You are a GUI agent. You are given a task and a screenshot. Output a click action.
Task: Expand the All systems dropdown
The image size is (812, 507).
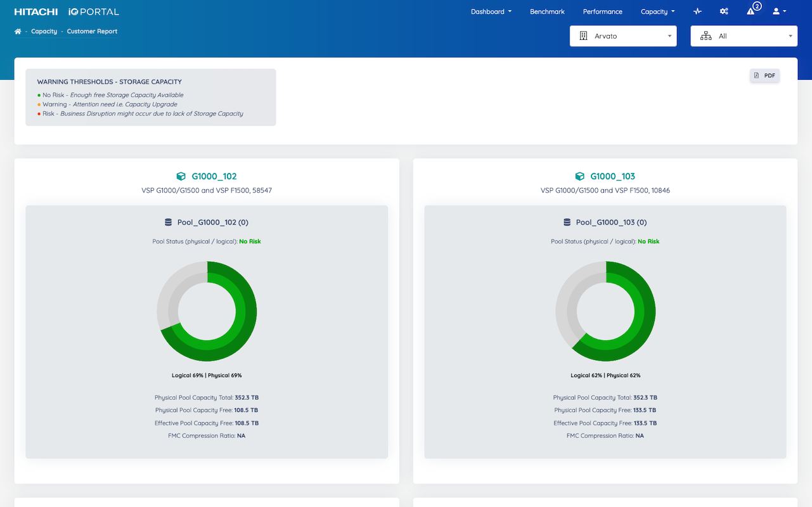[744, 36]
